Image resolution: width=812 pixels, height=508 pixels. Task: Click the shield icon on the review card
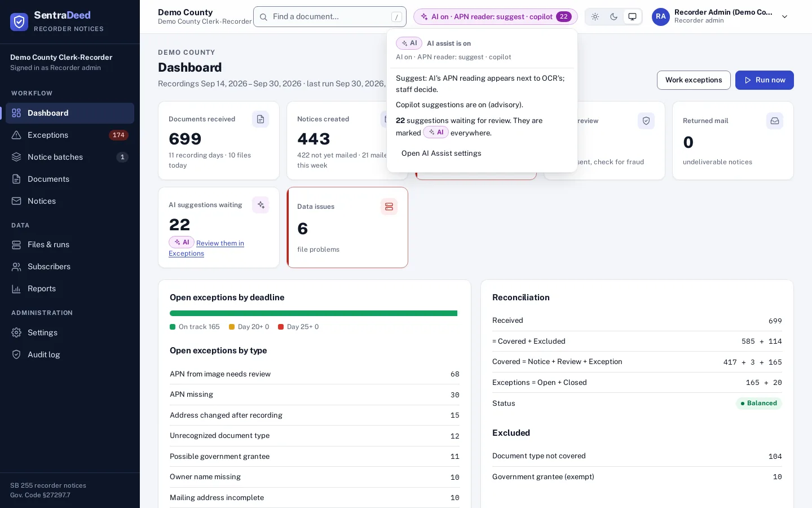pyautogui.click(x=646, y=121)
